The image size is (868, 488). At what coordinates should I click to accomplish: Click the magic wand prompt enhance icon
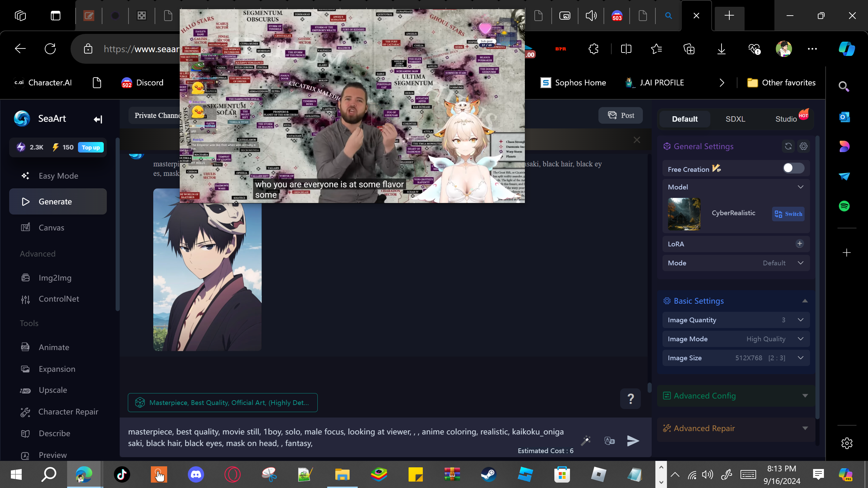(x=586, y=441)
